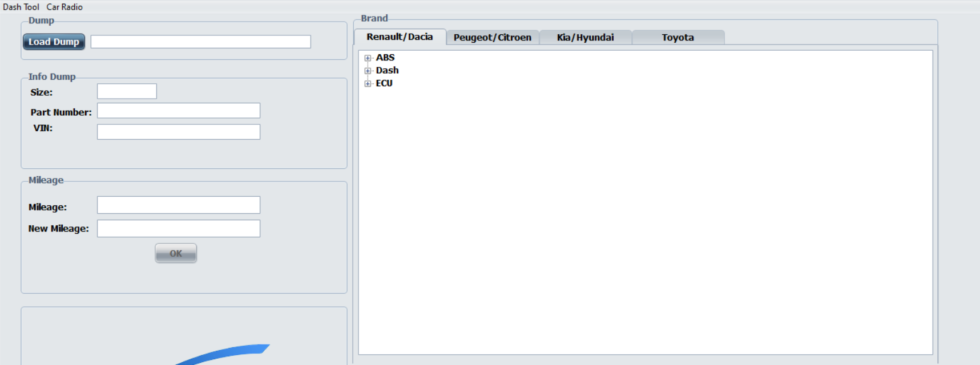Select the Dash item in tree
This screenshot has height=365, width=980.
tap(387, 70)
